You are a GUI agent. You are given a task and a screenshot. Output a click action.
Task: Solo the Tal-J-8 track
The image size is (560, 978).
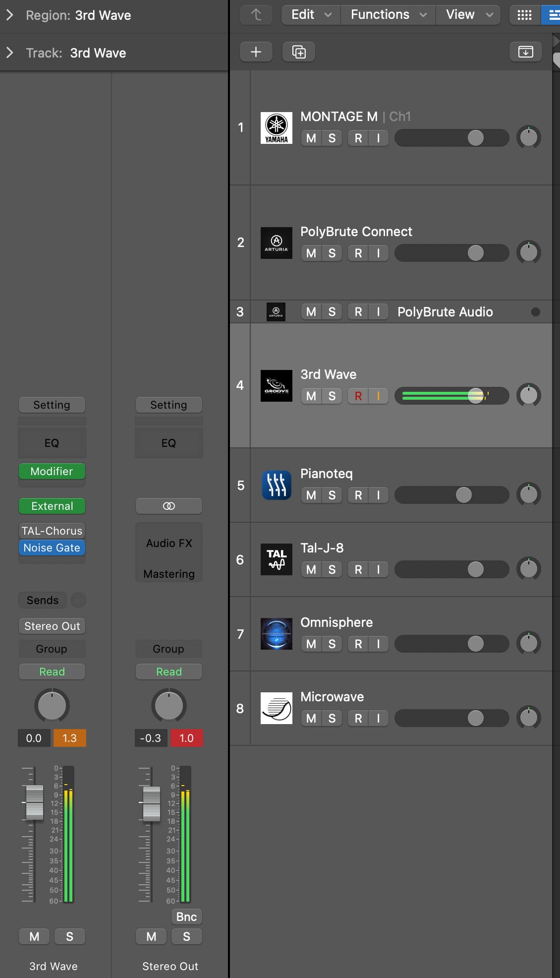(x=332, y=569)
